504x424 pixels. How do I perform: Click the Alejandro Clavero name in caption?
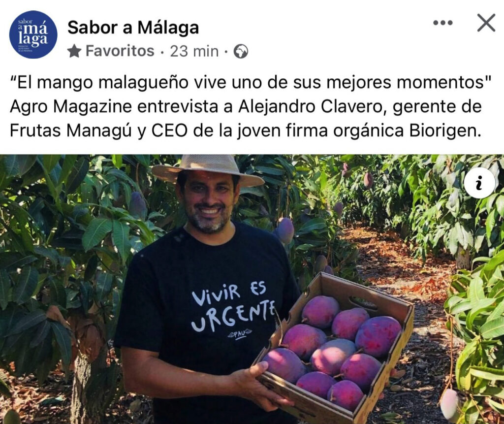(x=310, y=107)
